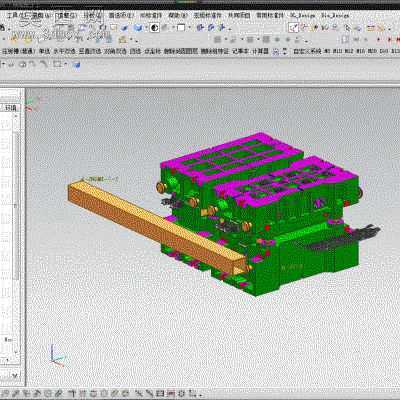Click the blue shaded cube rendering icon

(x=137, y=28)
